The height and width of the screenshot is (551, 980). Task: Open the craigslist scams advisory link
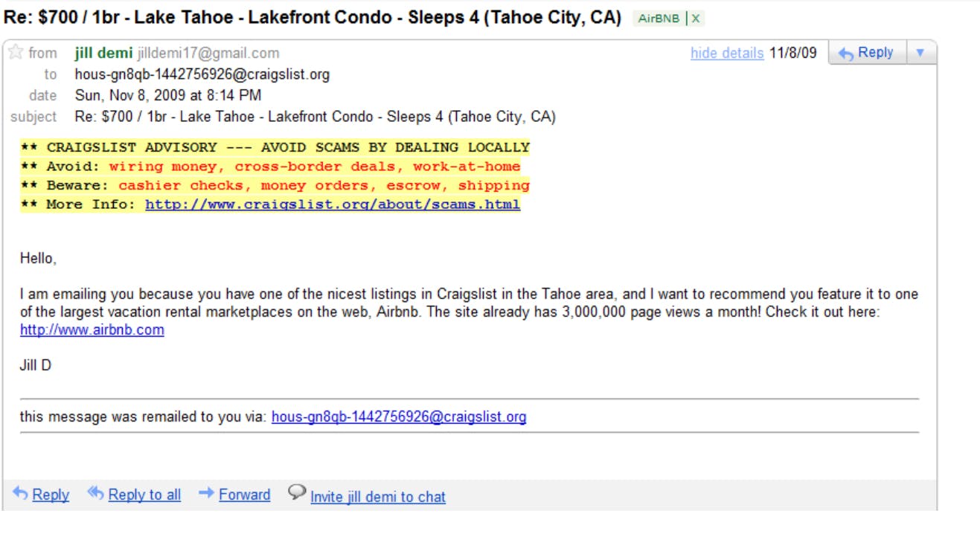tap(330, 204)
